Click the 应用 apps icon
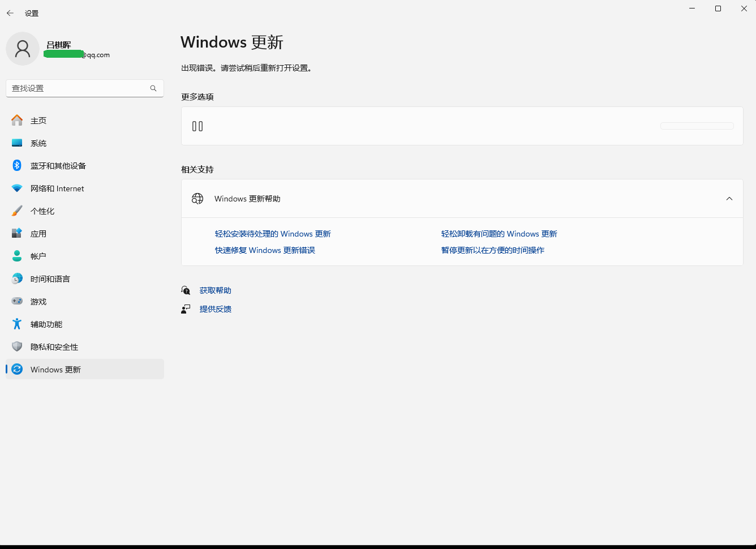Viewport: 756px width, 549px height. 17,233
